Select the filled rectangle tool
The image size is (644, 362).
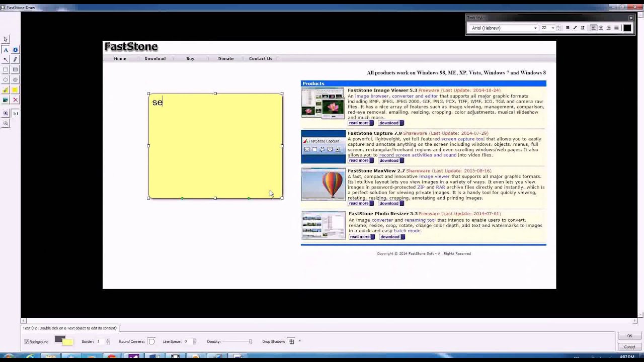pos(15,70)
